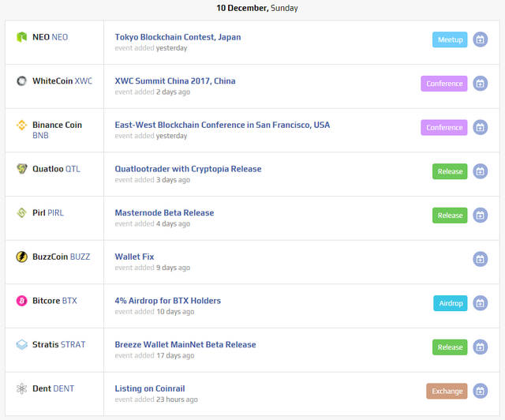Click 'event added 3 days ago' text

point(152,180)
